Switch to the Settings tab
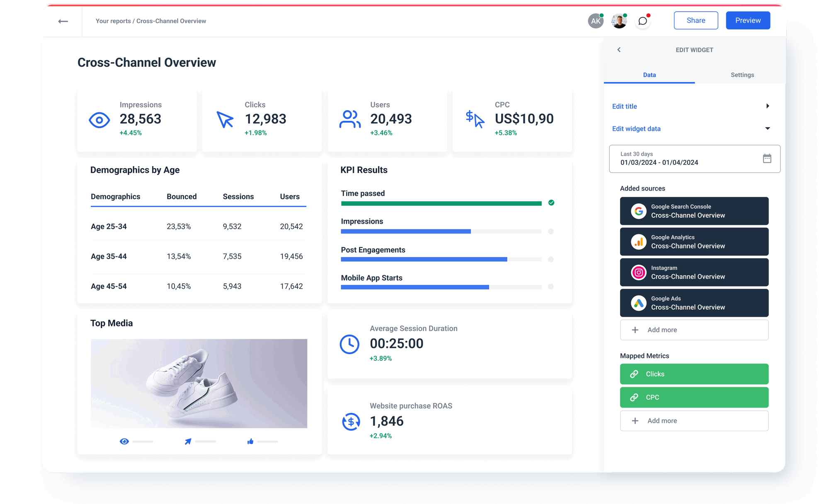 tap(742, 75)
